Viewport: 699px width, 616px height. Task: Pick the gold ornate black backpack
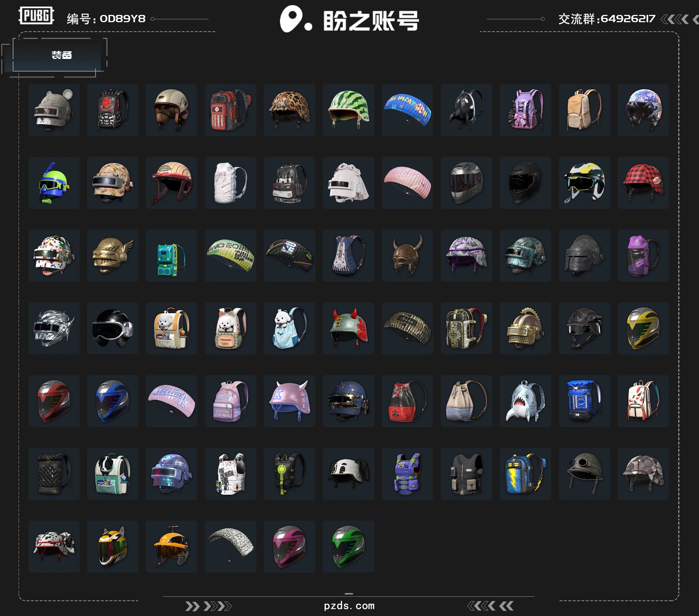(466, 328)
